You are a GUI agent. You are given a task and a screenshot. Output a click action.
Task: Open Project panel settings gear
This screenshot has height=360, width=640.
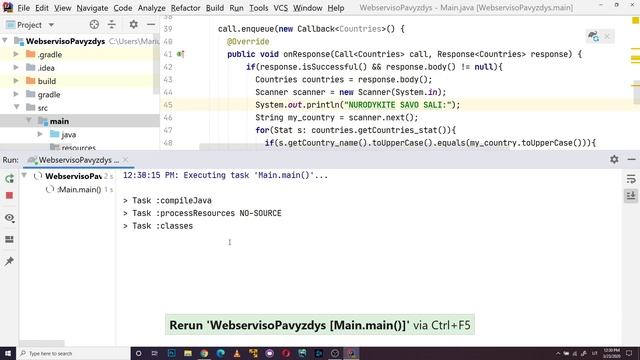pyautogui.click(x=133, y=24)
